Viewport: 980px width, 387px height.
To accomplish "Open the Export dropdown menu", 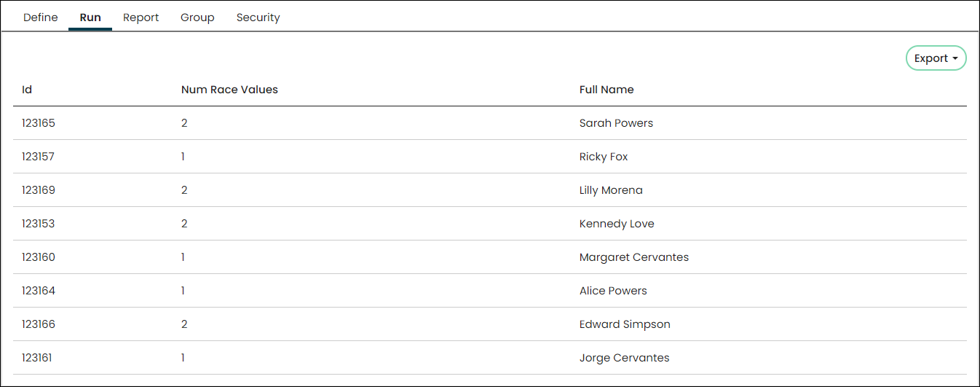I will (x=936, y=58).
